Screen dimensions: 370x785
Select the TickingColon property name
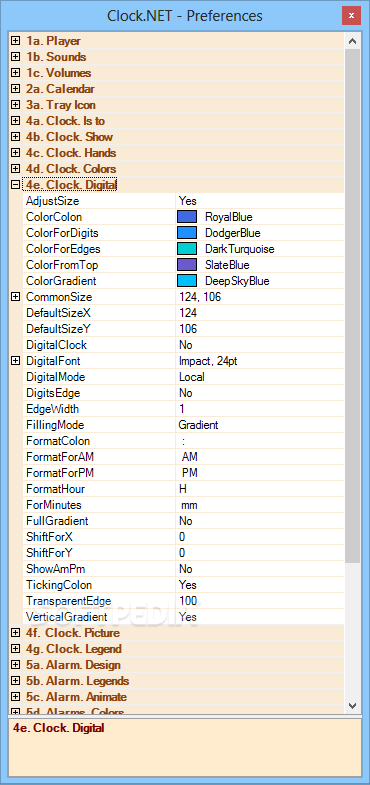pyautogui.click(x=59, y=585)
